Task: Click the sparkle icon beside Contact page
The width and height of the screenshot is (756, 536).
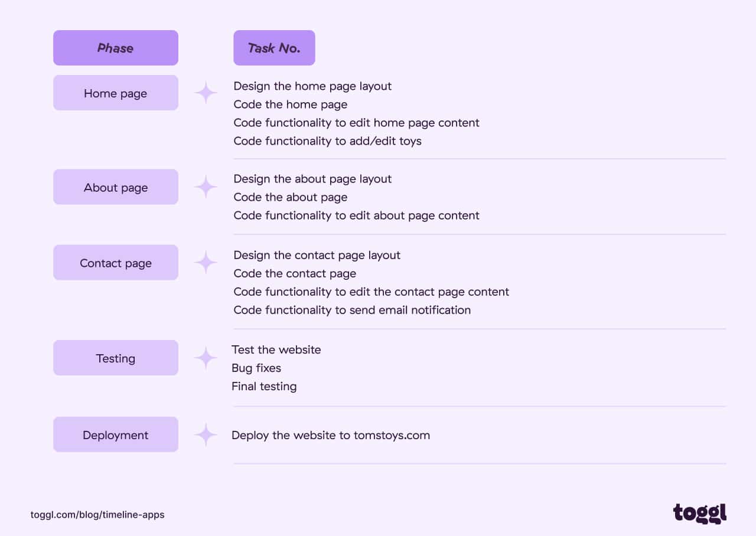Action: point(206,263)
